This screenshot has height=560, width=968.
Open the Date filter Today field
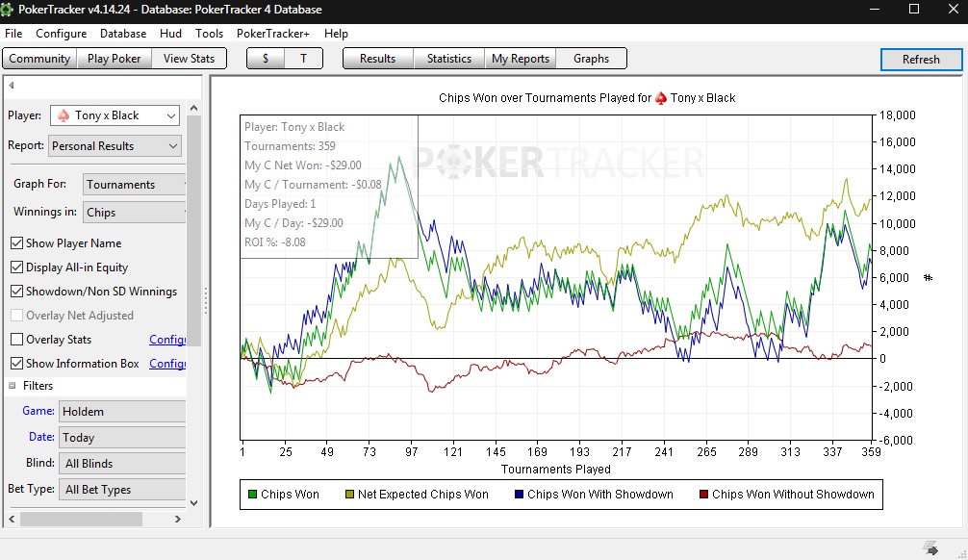(122, 438)
